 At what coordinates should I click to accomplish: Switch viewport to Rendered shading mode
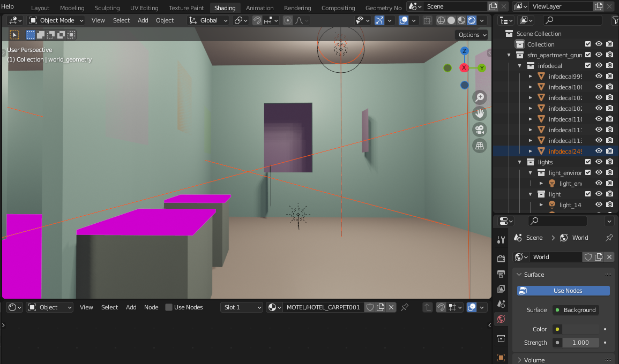(x=471, y=20)
